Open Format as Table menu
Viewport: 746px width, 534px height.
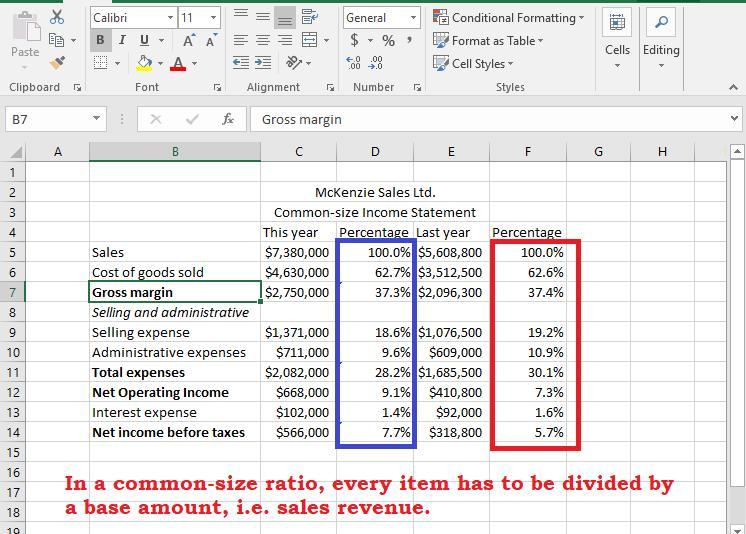coord(488,41)
